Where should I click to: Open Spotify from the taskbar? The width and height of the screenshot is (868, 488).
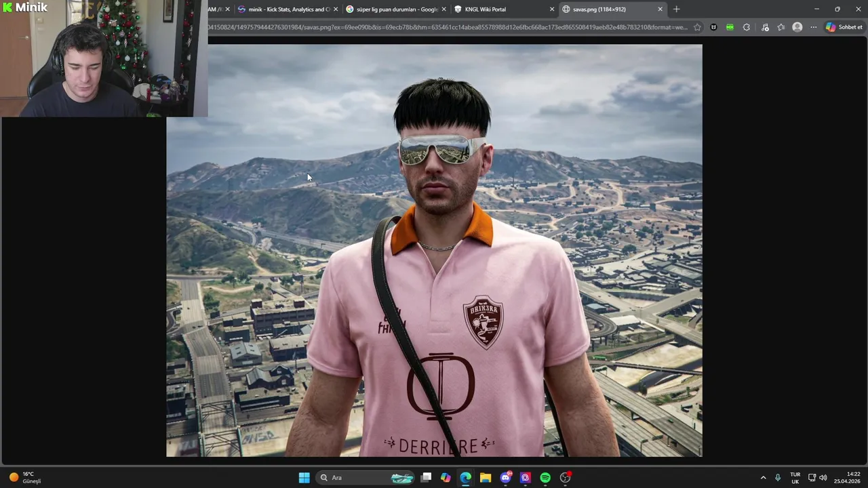pyautogui.click(x=545, y=478)
